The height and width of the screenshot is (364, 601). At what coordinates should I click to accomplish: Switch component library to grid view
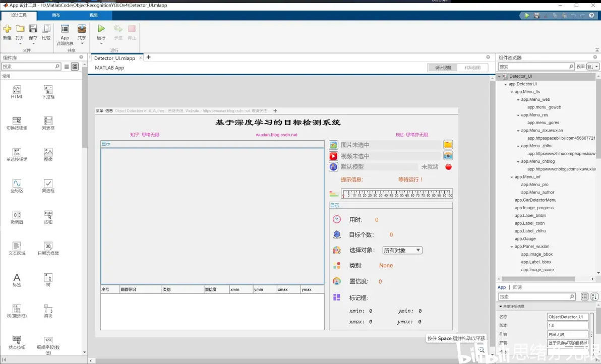pos(75,67)
